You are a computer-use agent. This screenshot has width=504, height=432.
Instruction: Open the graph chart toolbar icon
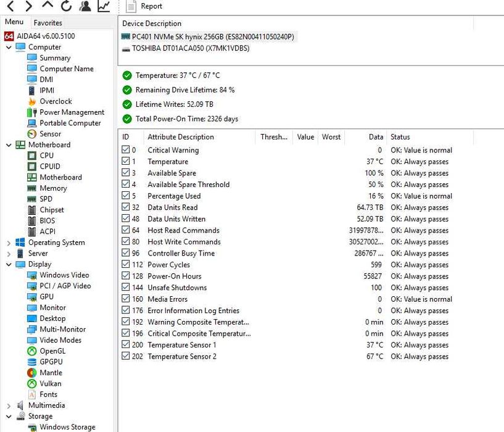coord(104,6)
